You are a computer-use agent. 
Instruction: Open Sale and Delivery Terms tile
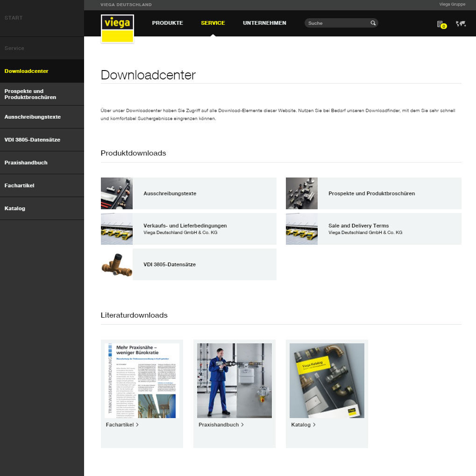pos(373,229)
